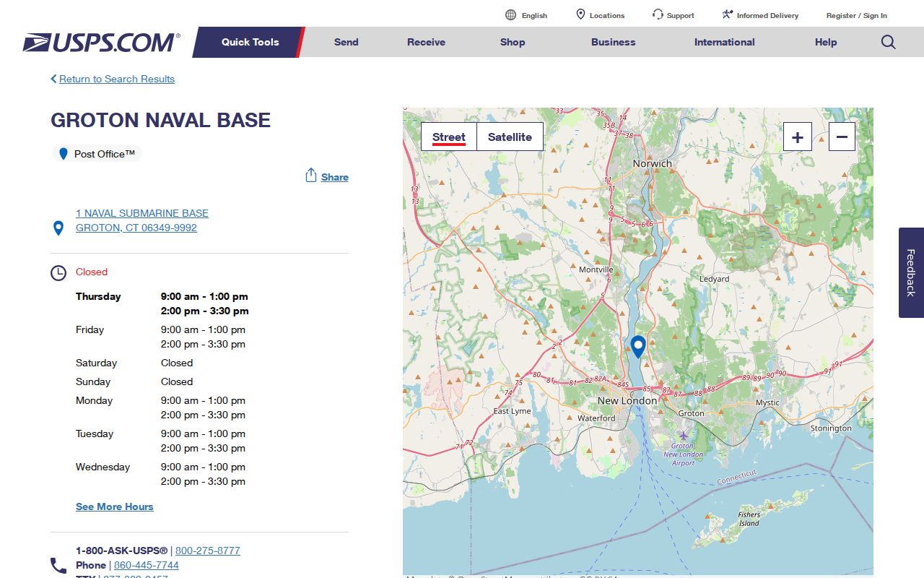The height and width of the screenshot is (578, 924).
Task: Switch map to Satellite view
Action: 510,137
